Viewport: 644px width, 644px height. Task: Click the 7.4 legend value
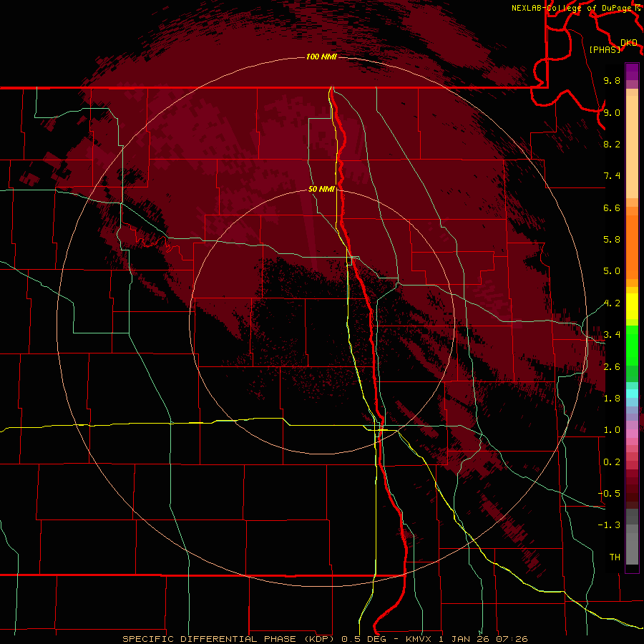tap(612, 176)
